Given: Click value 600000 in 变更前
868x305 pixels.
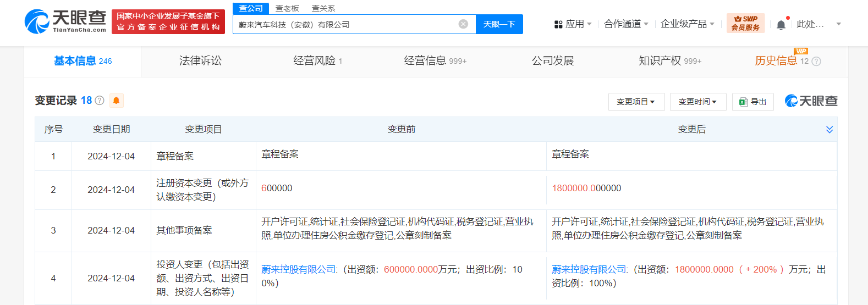Looking at the screenshot, I should tap(277, 188).
